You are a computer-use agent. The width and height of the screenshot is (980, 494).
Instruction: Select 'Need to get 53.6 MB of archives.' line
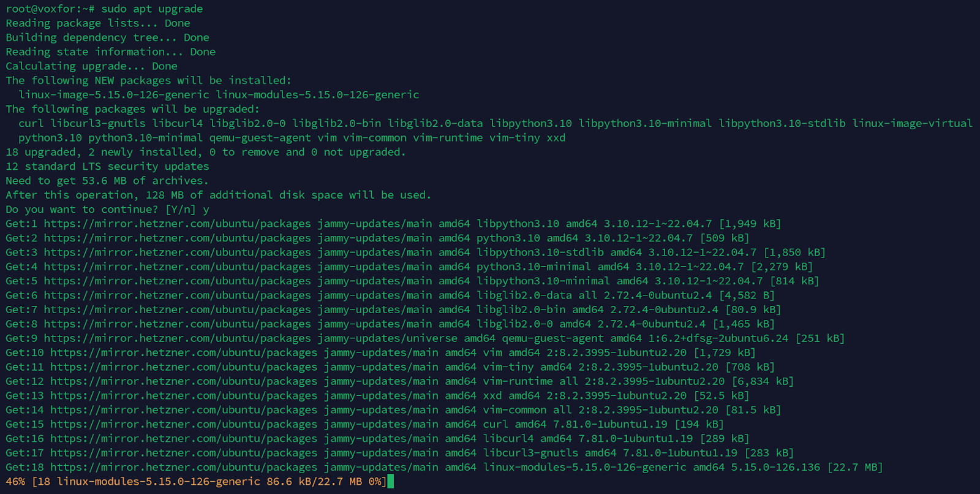[107, 181]
